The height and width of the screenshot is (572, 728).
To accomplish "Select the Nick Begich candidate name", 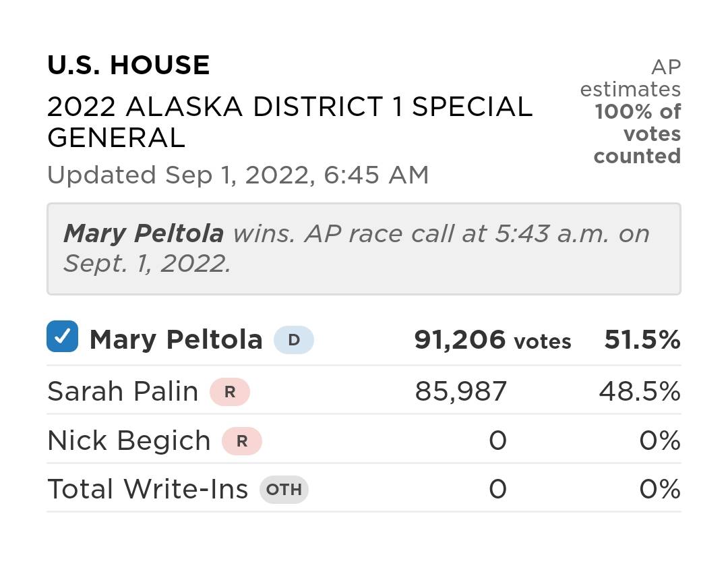I will (x=129, y=441).
